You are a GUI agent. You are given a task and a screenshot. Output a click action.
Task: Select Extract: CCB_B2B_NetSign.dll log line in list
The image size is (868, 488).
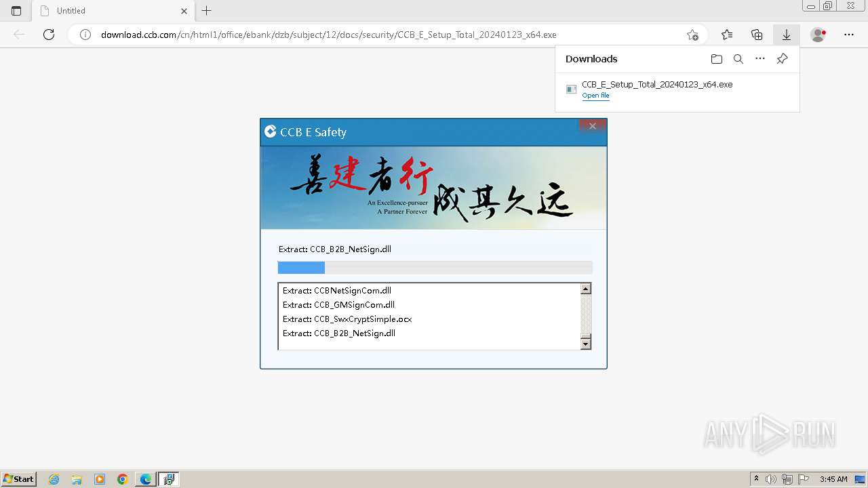[339, 333]
